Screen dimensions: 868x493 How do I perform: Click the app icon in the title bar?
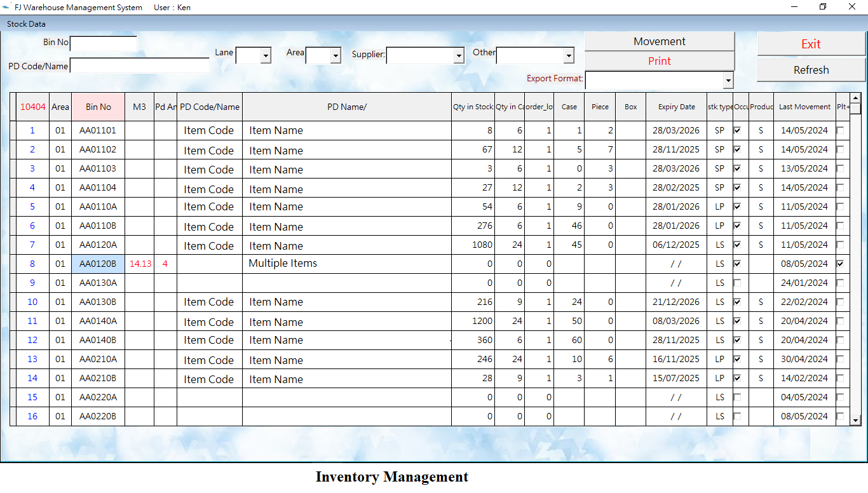click(6, 7)
